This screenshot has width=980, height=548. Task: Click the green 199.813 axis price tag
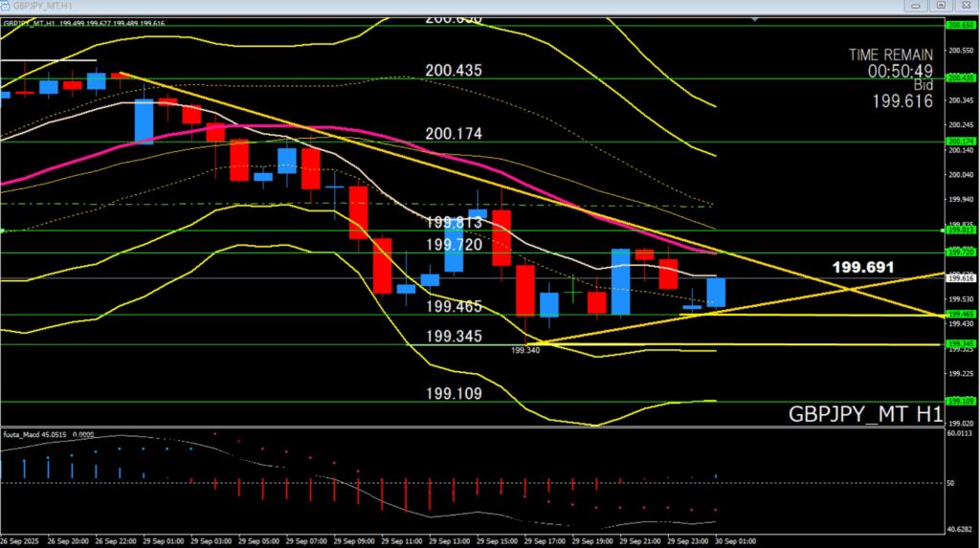[959, 230]
